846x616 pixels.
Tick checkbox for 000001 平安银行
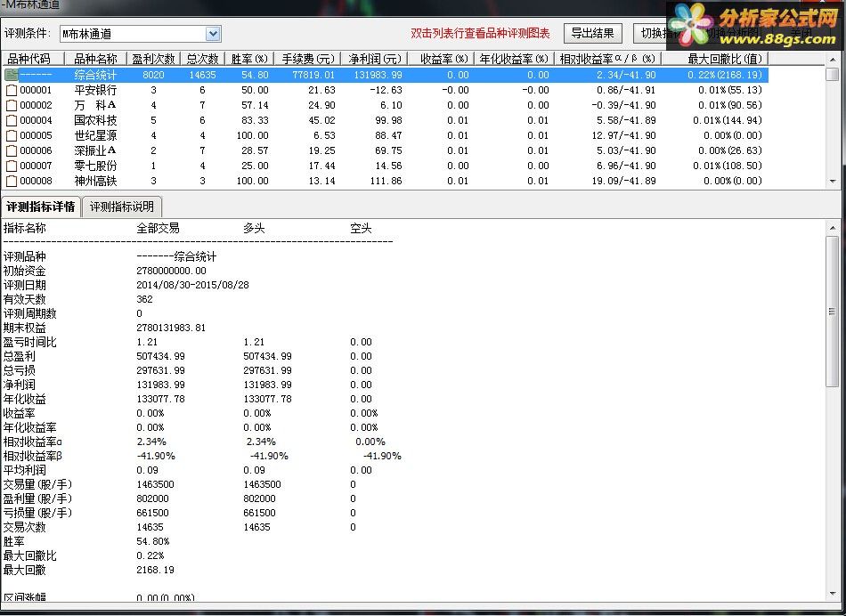pyautogui.click(x=12, y=90)
